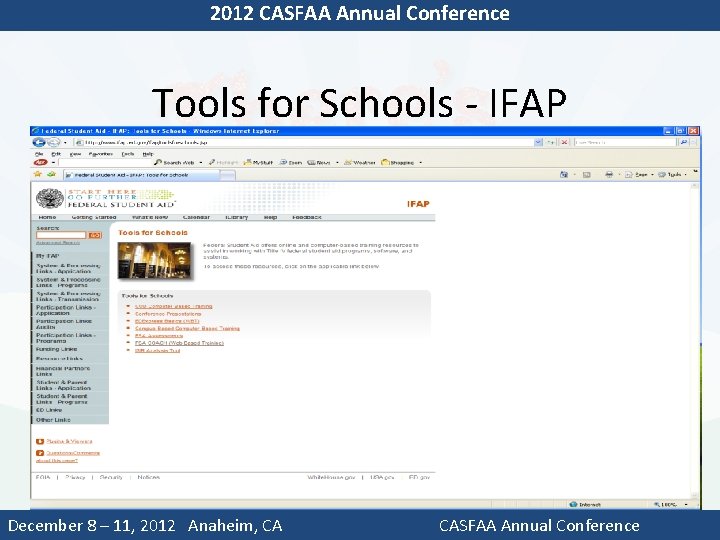The width and height of the screenshot is (720, 540).
Task: Click the Add to Favorites star icon
Action: 51,174
